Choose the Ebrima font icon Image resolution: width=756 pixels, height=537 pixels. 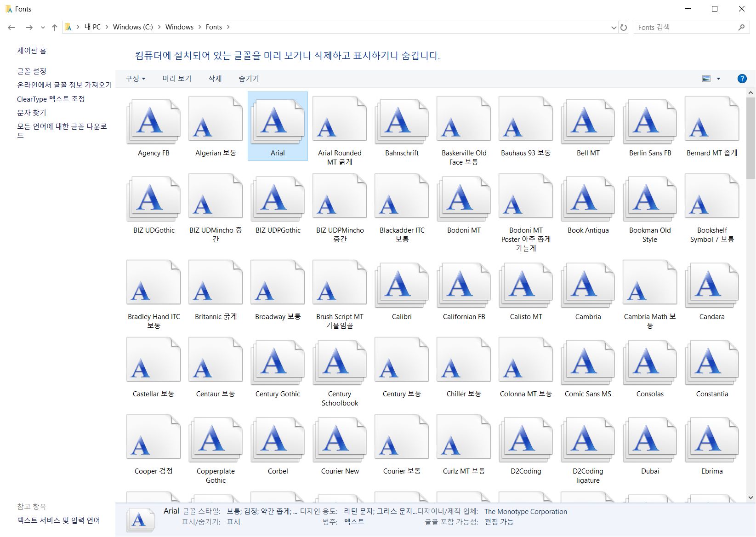pyautogui.click(x=712, y=439)
